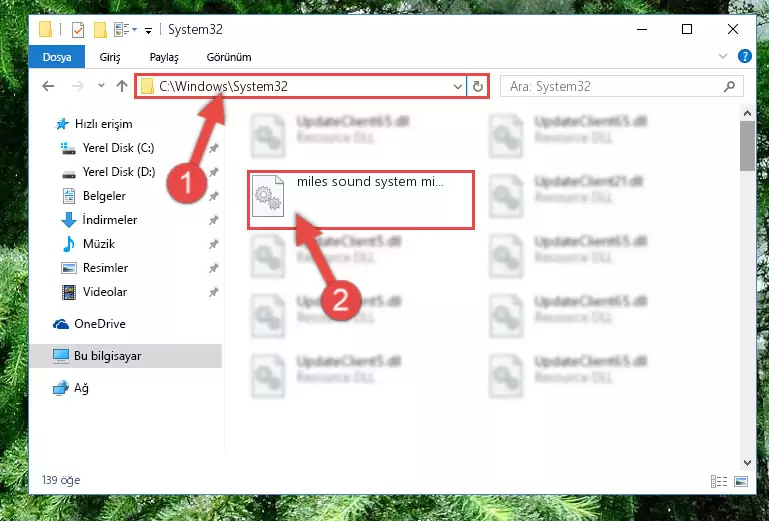Click the pin icon next to Yerel Disk (C:)
The height and width of the screenshot is (521, 769).
(213, 148)
